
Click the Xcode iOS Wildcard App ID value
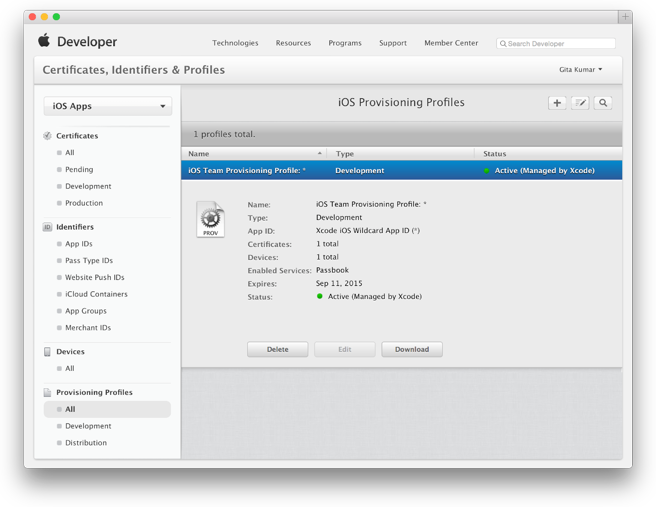[x=368, y=230]
